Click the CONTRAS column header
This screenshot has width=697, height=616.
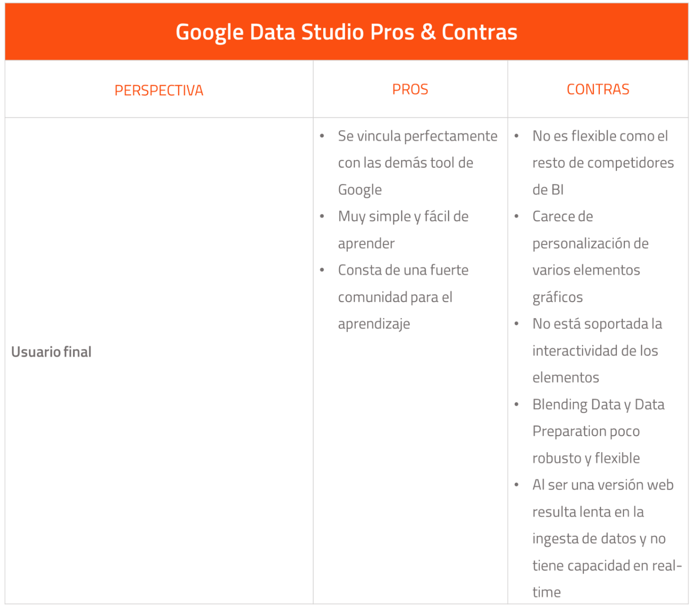coord(597,89)
